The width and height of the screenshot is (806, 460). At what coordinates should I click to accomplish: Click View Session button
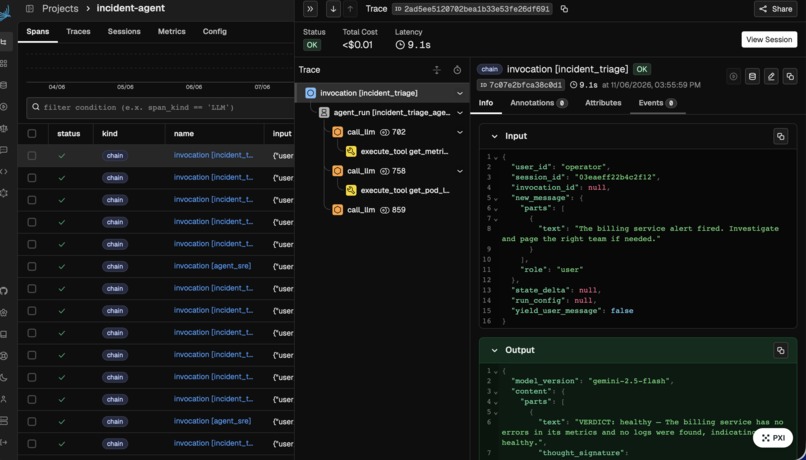[769, 40]
